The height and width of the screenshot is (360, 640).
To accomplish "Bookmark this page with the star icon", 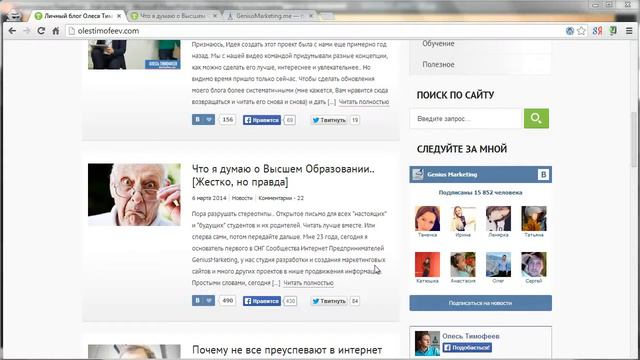I will (x=581, y=31).
